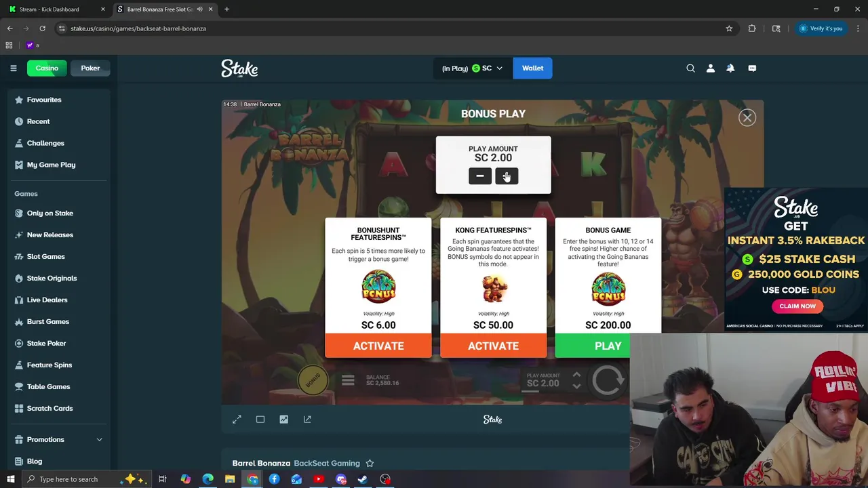This screenshot has width=868, height=488.
Task: Open the notifications bell icon
Action: [x=730, y=68]
